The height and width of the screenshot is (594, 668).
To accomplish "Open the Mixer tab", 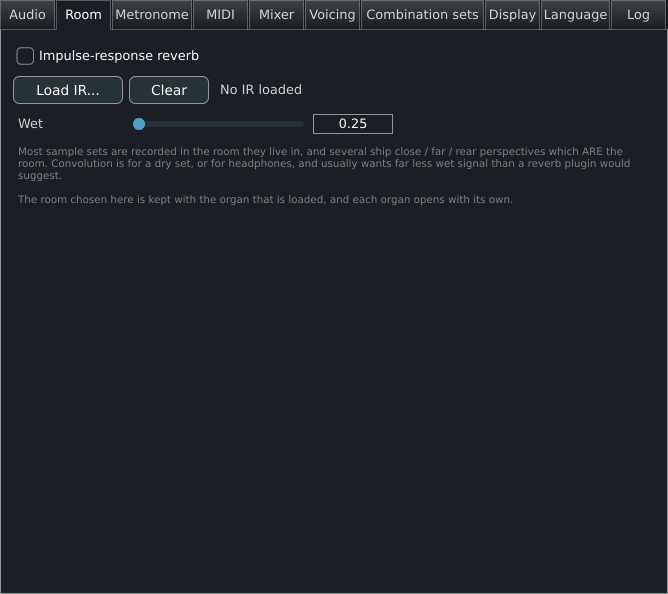I will click(x=276, y=14).
